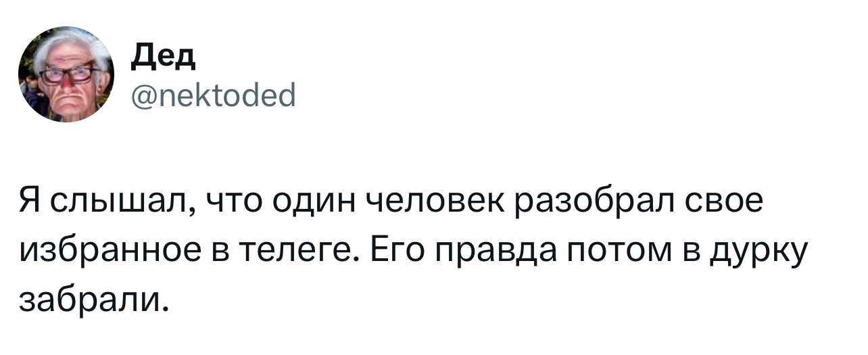This screenshot has width=868, height=355.
Task: Click the glasses on the avatar photo
Action: tap(67, 73)
